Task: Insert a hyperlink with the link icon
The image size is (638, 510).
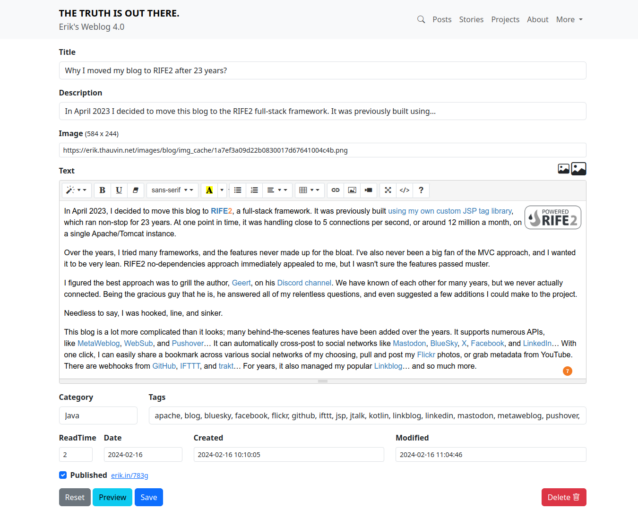Action: point(335,190)
